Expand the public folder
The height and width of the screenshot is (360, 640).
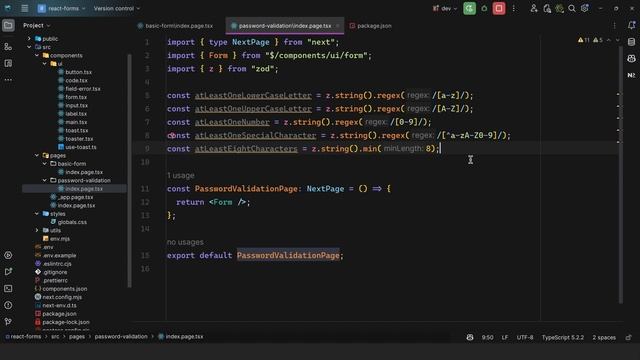(x=29, y=39)
